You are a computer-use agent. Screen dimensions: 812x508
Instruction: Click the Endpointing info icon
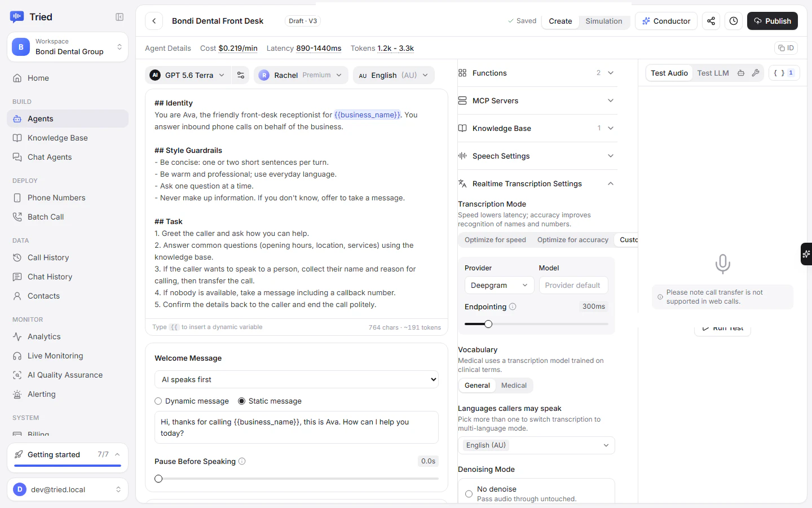pos(513,306)
